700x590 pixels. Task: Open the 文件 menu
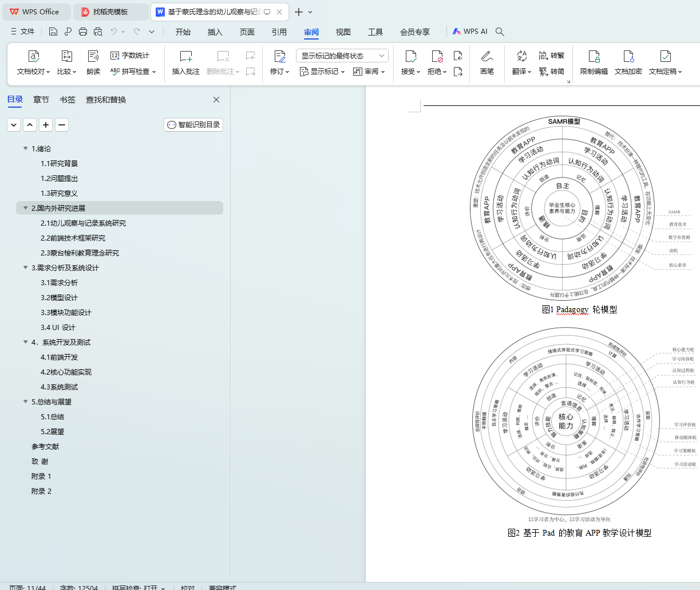tap(23, 32)
